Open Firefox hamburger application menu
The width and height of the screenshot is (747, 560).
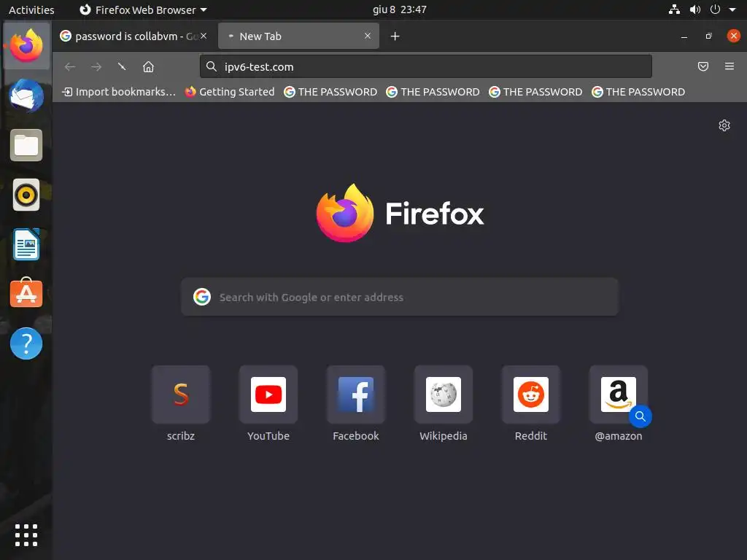[x=729, y=66]
